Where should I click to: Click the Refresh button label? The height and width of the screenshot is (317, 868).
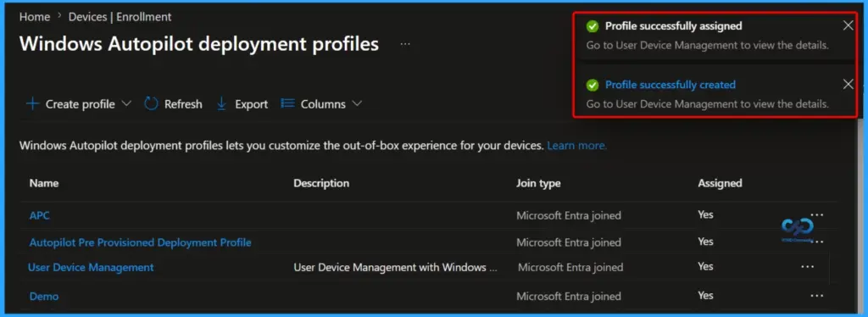183,104
